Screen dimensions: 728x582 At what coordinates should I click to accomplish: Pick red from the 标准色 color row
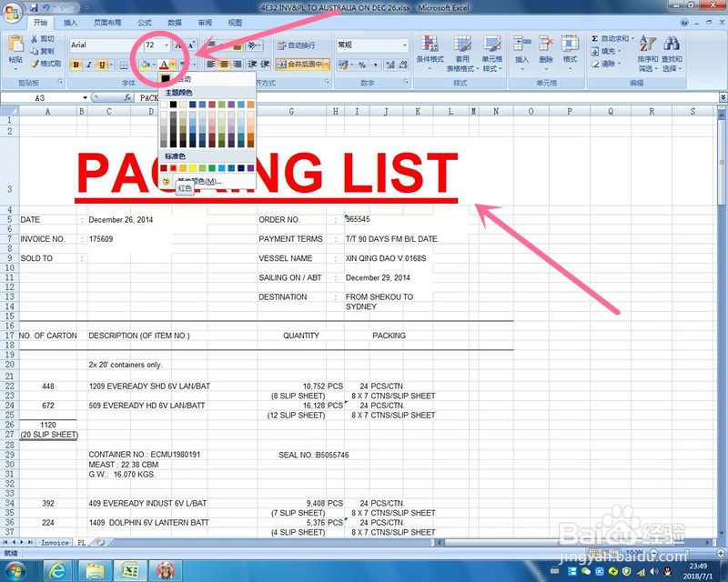coord(172,167)
